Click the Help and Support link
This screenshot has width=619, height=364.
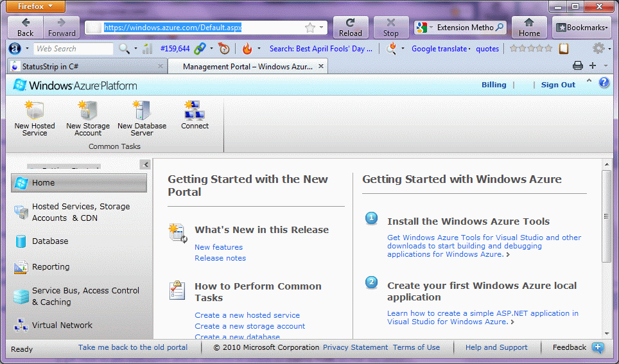point(496,347)
